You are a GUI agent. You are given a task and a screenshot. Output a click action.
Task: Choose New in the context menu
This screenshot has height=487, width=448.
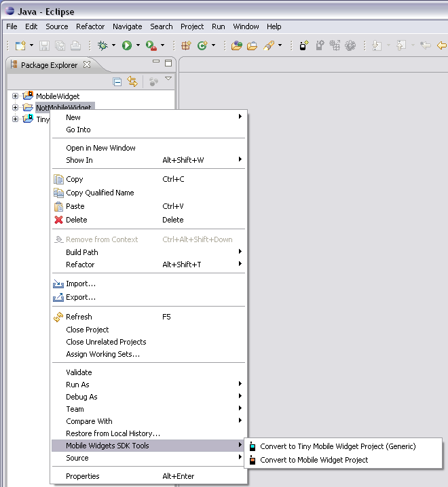click(149, 117)
